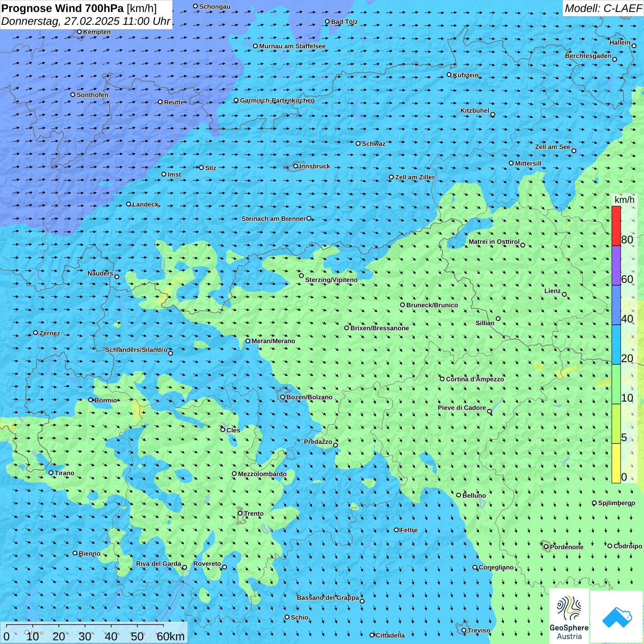
Task: Select the Garmisch-Partenkirchen marker dot
Action: point(236,100)
